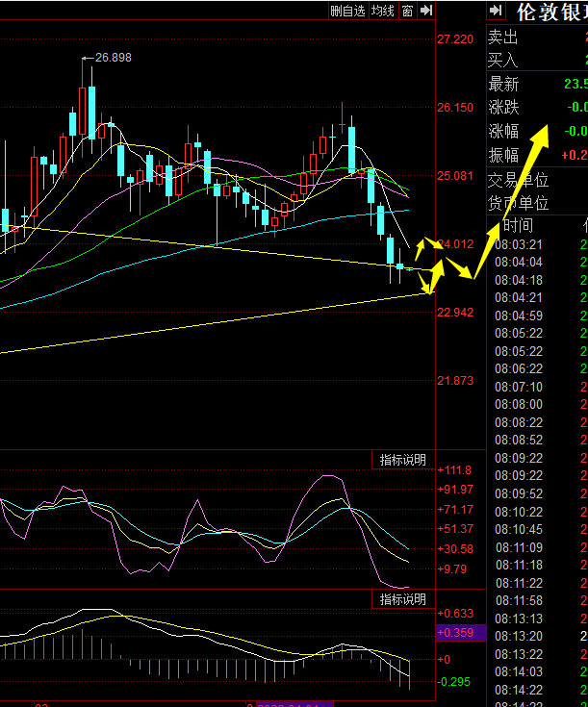This screenshot has width=588, height=707.
Task: Click the 振幅 amplitude row
Action: (x=503, y=155)
